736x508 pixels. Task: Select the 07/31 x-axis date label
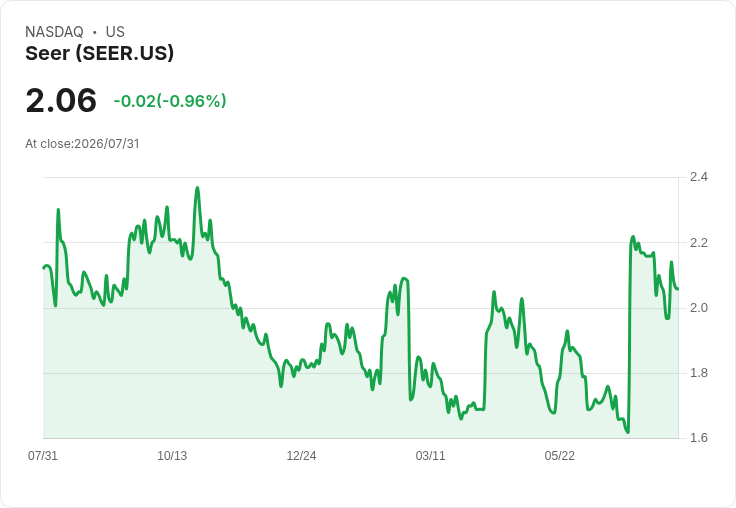43,455
